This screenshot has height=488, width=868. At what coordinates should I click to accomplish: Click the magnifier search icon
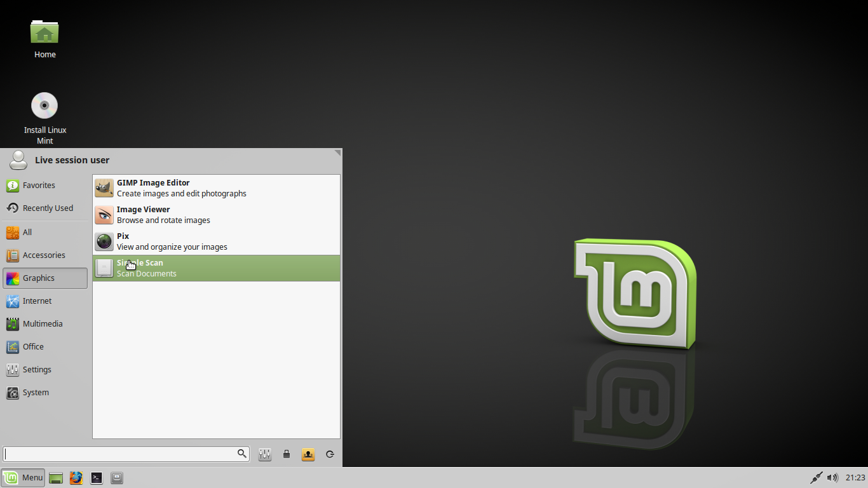tap(242, 454)
